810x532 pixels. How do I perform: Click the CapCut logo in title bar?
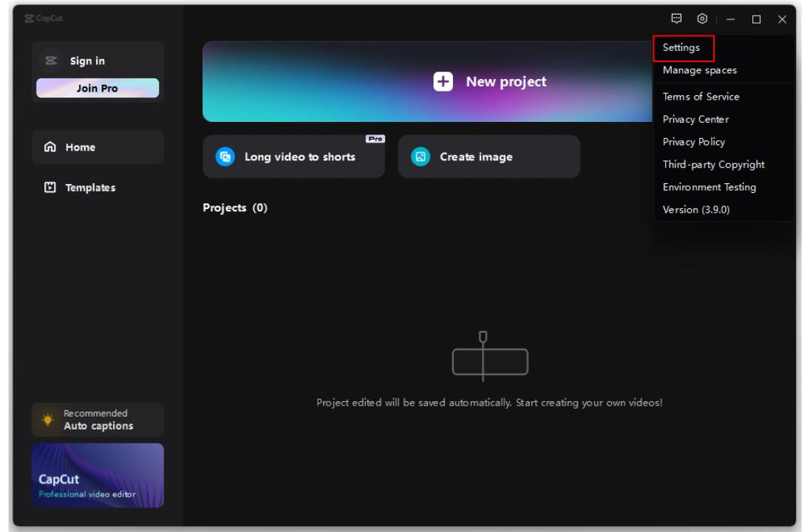pyautogui.click(x=44, y=18)
